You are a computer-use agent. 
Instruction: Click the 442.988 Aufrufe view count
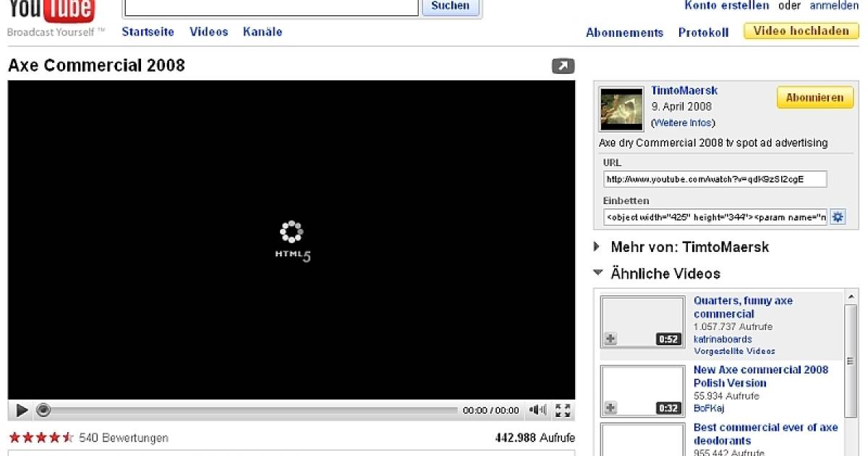(535, 438)
